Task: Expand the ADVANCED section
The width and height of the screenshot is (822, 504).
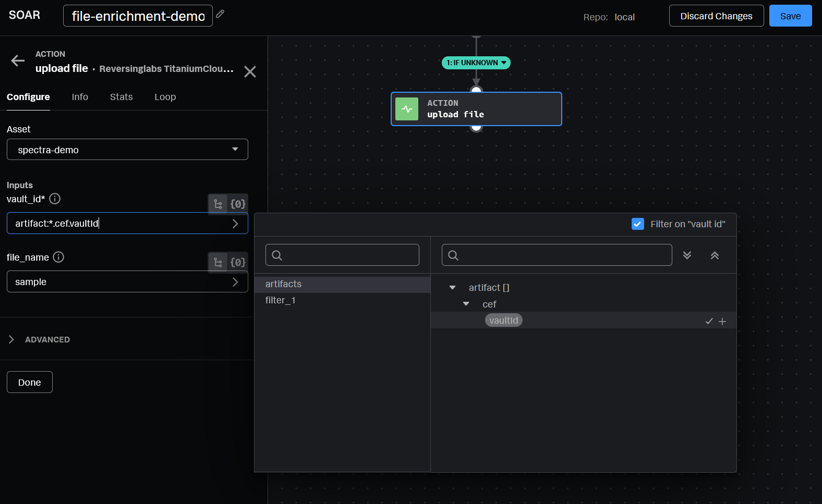Action: [40, 339]
